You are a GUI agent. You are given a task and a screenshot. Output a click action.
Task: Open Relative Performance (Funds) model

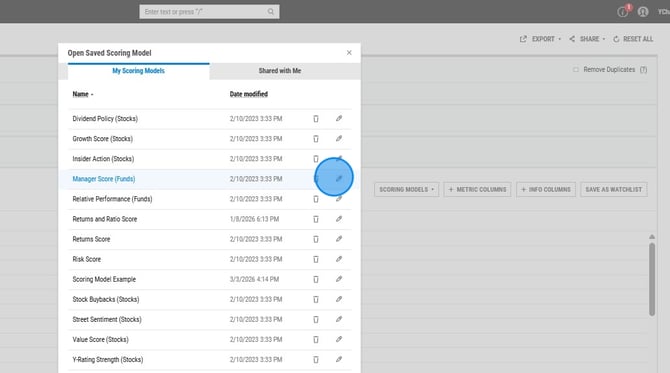tap(112, 199)
